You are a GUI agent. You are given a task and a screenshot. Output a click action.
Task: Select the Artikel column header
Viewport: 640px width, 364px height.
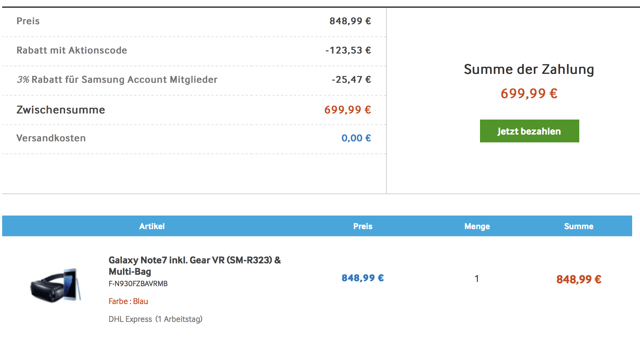[x=152, y=226]
